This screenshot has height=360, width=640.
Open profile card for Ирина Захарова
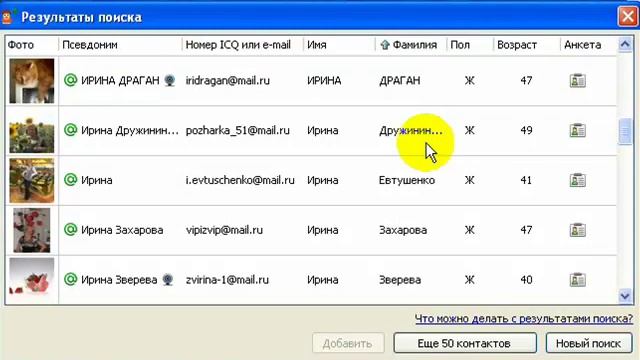coord(578,230)
